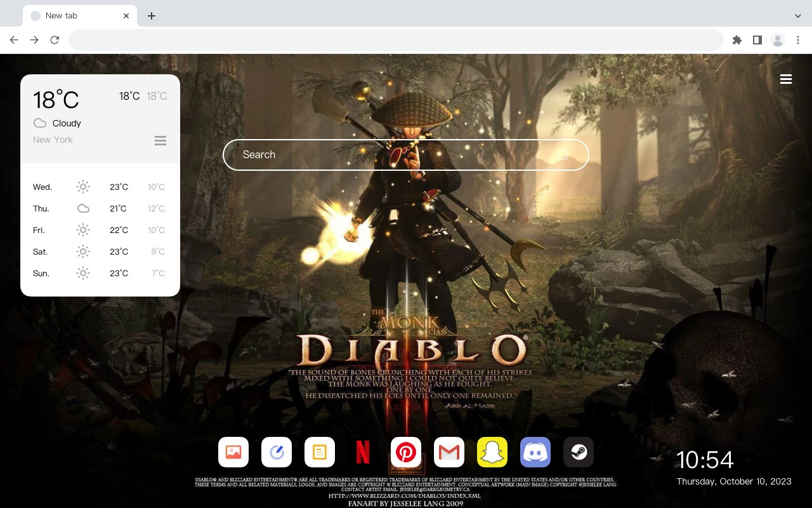Launch the Pinterest shortcut
The height and width of the screenshot is (508, 812).
(x=406, y=452)
